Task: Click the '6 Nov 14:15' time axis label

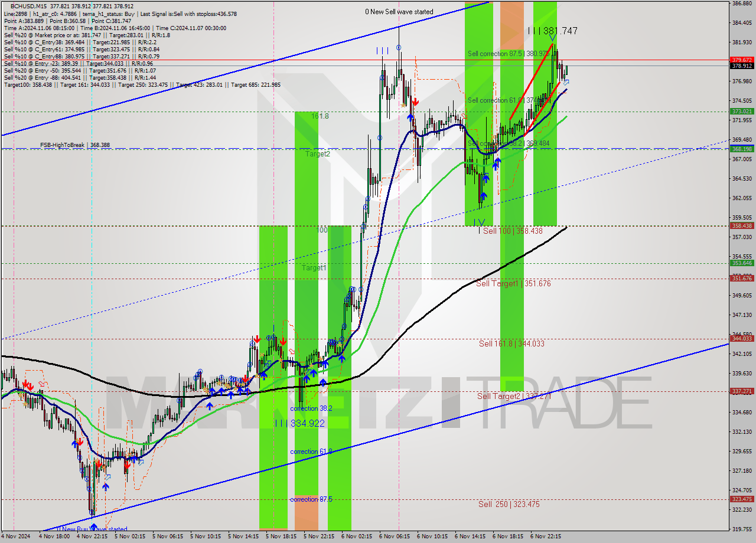Action: [470, 537]
